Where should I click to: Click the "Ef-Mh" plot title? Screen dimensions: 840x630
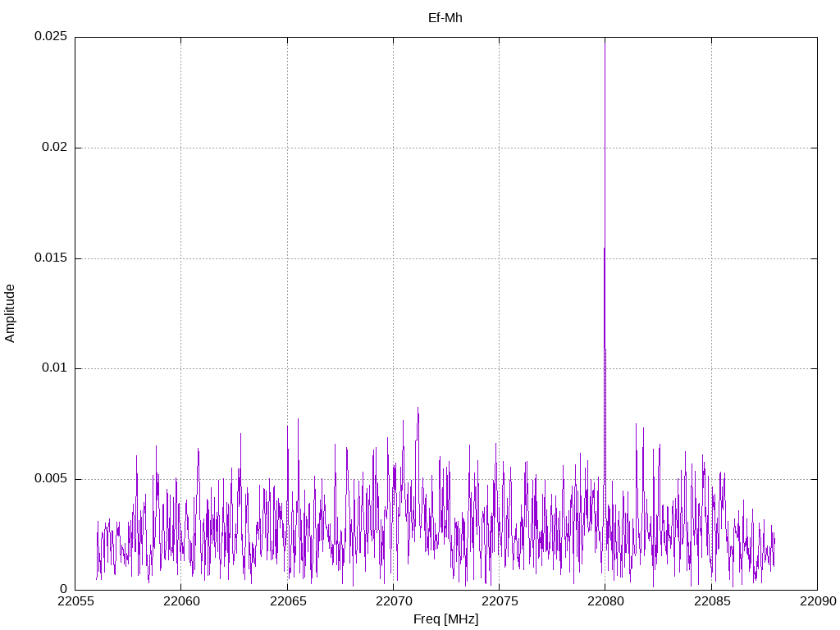[445, 17]
